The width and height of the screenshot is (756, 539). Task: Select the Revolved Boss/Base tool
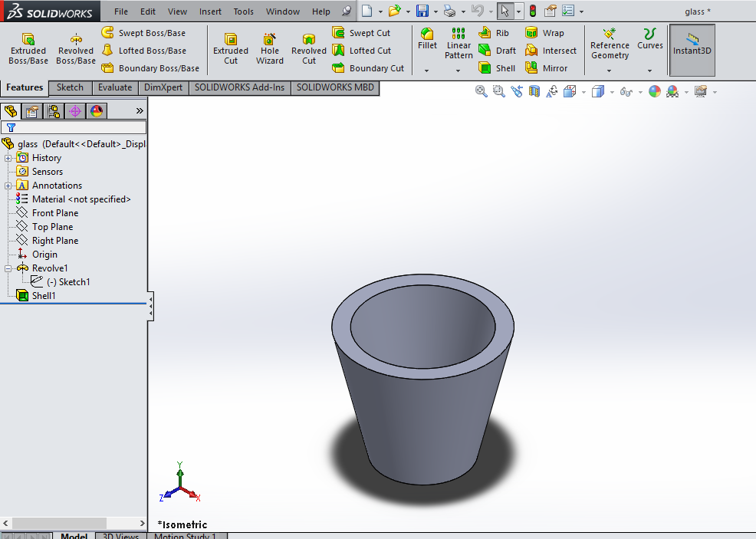[76, 48]
